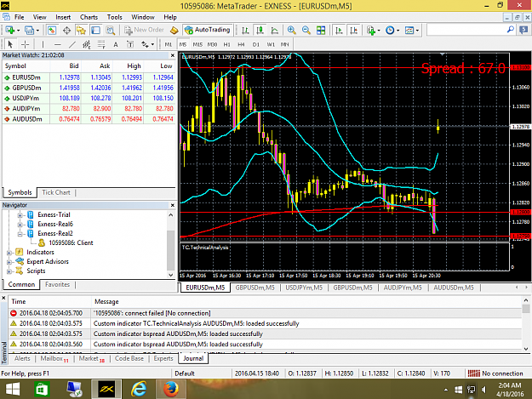The height and width of the screenshot is (399, 532).
Task: Expand the Exness-Trial tree node
Action: point(20,215)
